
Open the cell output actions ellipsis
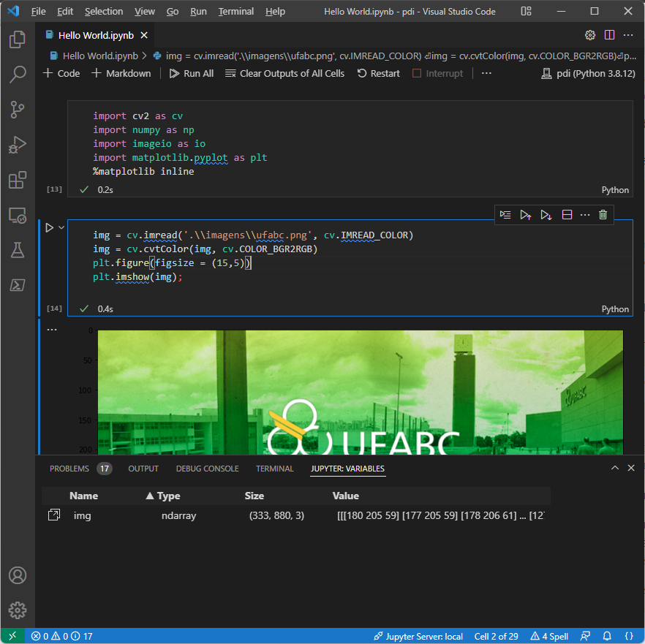pos(52,330)
